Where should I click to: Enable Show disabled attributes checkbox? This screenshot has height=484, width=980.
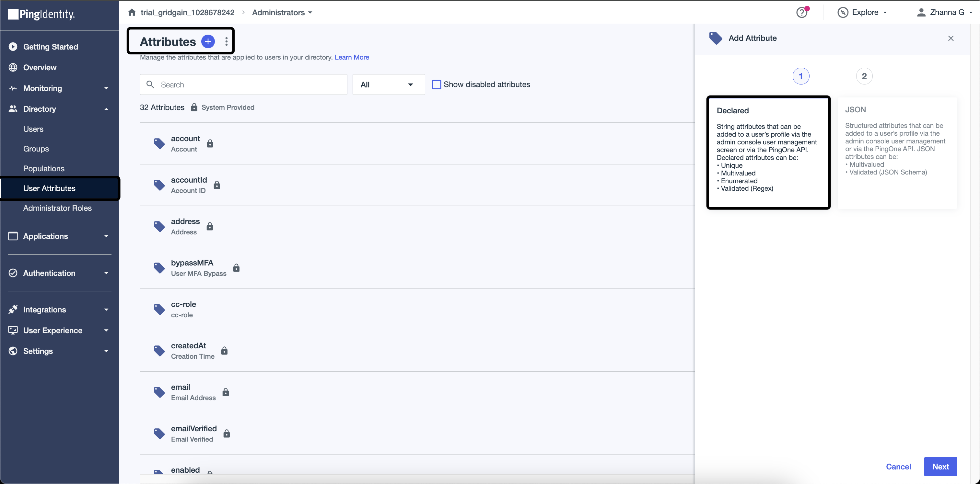pos(436,84)
